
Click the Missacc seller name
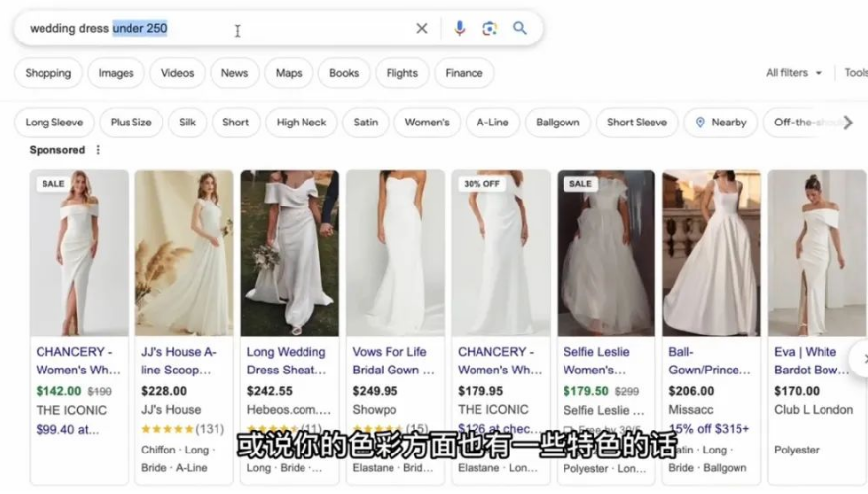[690, 410]
